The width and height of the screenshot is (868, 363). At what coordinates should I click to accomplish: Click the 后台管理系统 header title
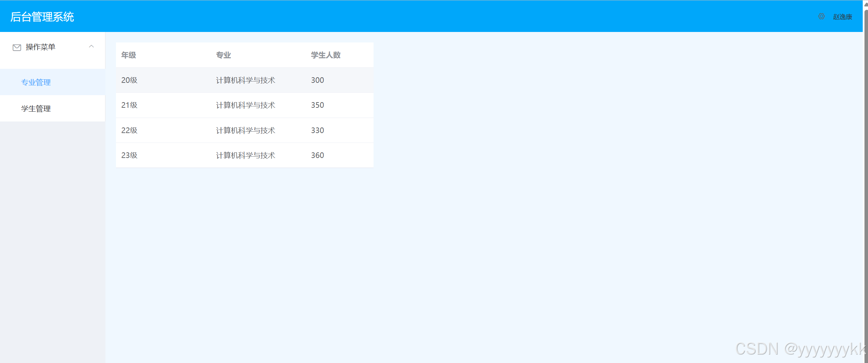[x=42, y=17]
